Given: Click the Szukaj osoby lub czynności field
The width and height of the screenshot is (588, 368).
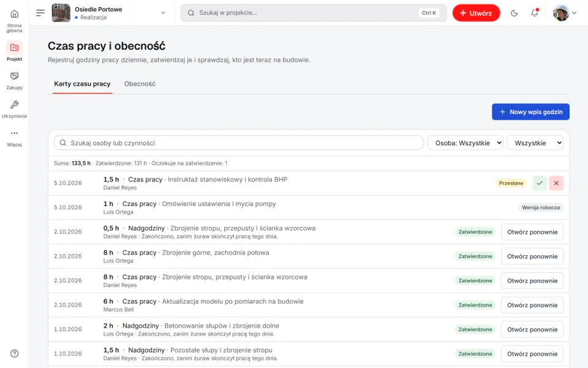Looking at the screenshot, I should [238, 143].
